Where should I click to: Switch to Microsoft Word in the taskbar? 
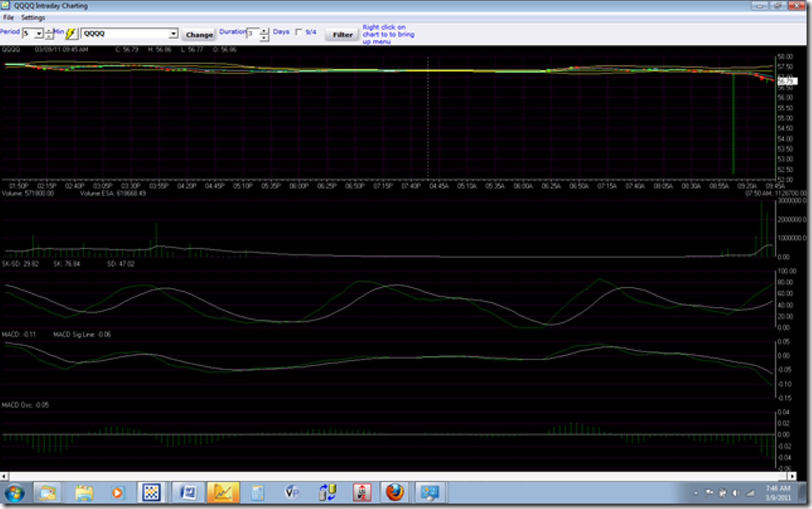(188, 492)
